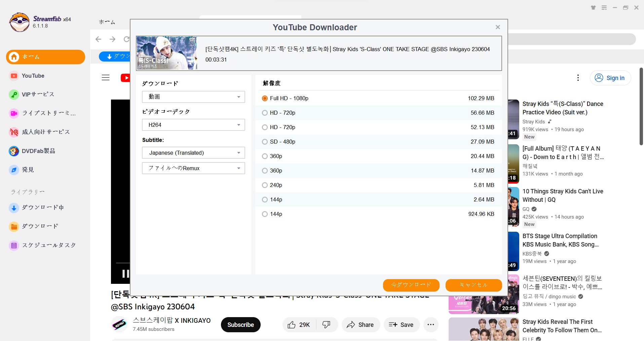Image resolution: width=644 pixels, height=341 pixels.
Task: Pause the video playback
Action: coord(125,274)
